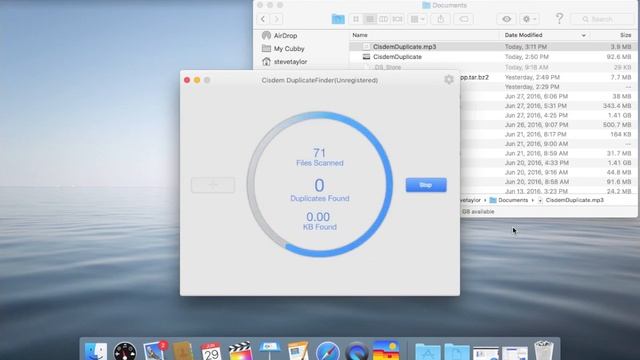Click the row sized 343.4 MB
The width and height of the screenshot is (640, 360).
pyautogui.click(x=548, y=106)
